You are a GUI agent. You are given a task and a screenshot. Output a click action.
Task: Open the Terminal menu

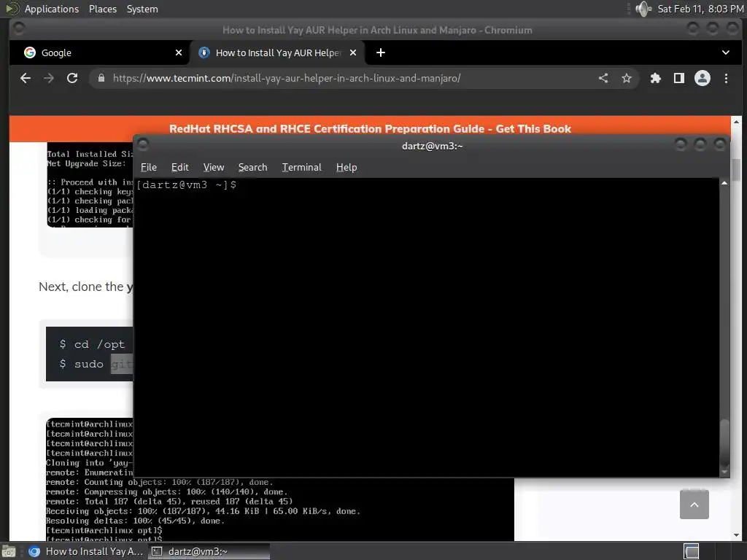point(301,167)
